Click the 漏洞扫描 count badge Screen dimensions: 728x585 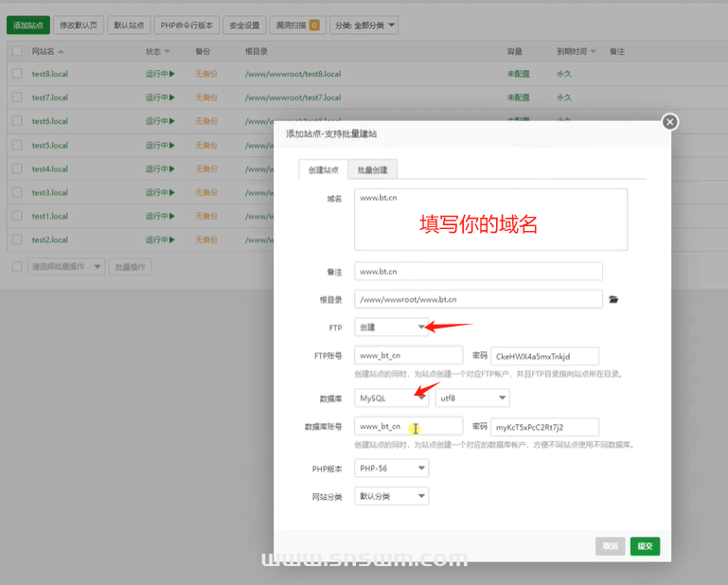pyautogui.click(x=314, y=25)
